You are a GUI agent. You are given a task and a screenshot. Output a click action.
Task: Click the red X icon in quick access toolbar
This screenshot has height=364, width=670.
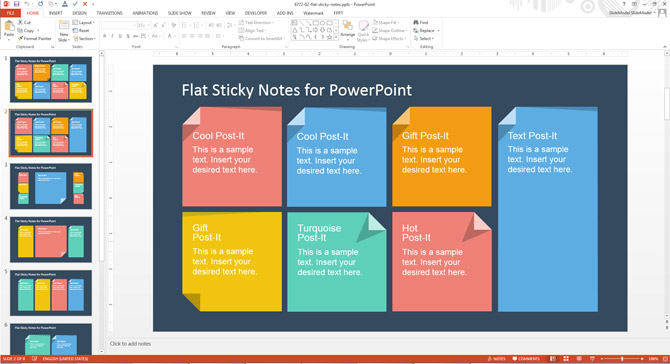click(x=85, y=4)
